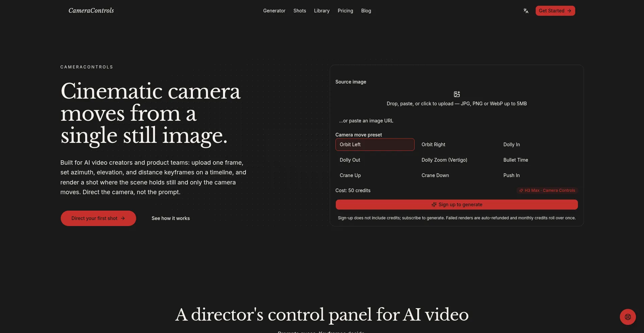Pick the Dolly Zoom (Vertigo) preset

457,160
